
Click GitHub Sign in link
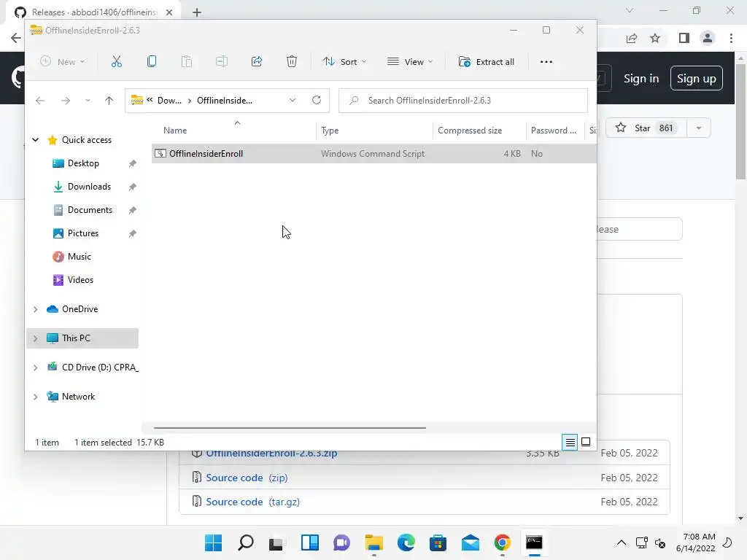click(641, 79)
